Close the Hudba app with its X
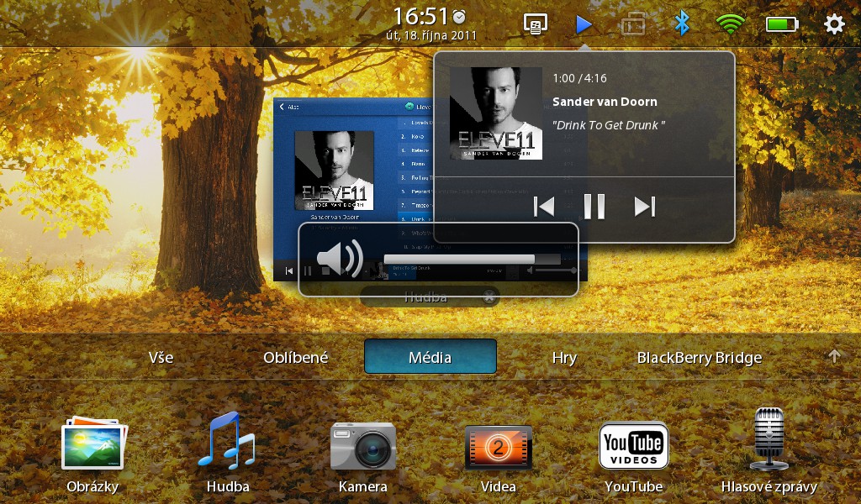Viewport: 861px width, 504px height. pyautogui.click(x=489, y=297)
